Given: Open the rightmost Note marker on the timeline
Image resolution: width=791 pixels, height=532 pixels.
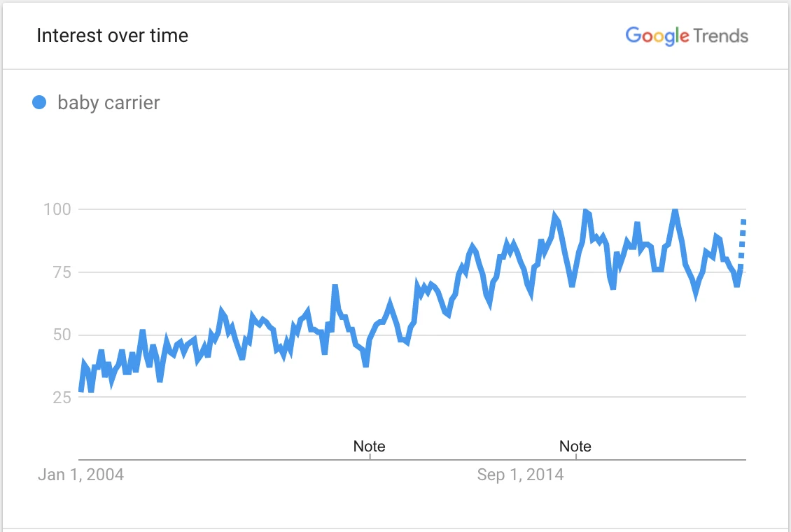Looking at the screenshot, I should (x=575, y=447).
